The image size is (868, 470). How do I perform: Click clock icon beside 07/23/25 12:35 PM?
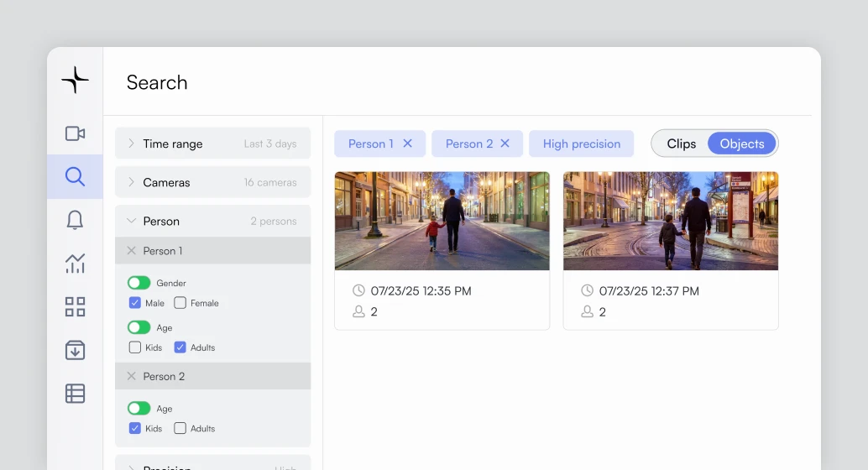pyautogui.click(x=358, y=290)
